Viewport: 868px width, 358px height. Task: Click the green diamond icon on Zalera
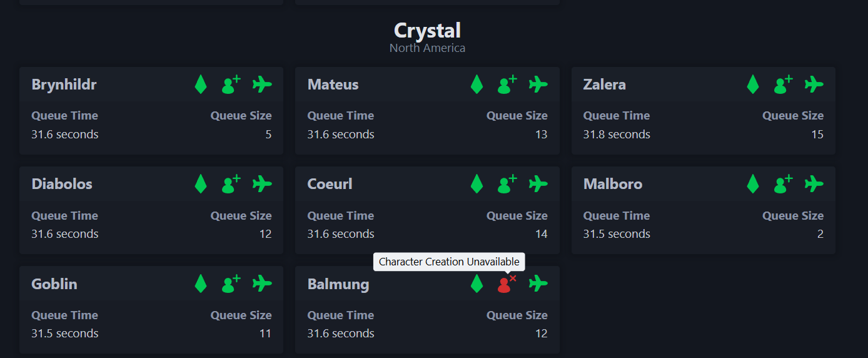[753, 84]
